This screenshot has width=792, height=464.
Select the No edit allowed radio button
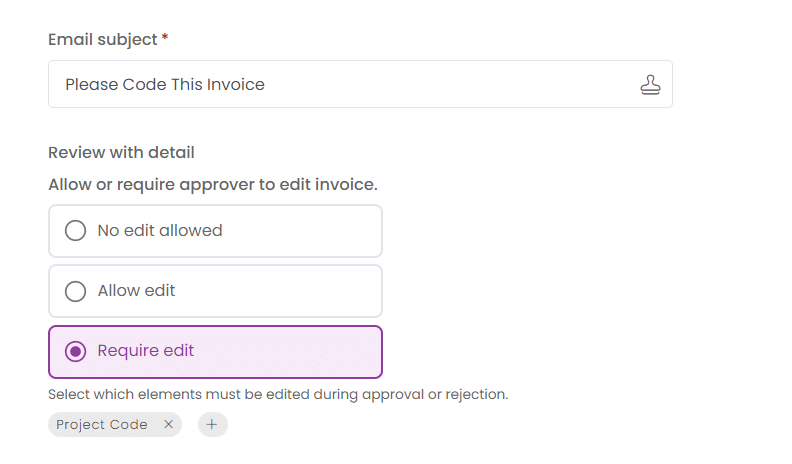(x=75, y=230)
